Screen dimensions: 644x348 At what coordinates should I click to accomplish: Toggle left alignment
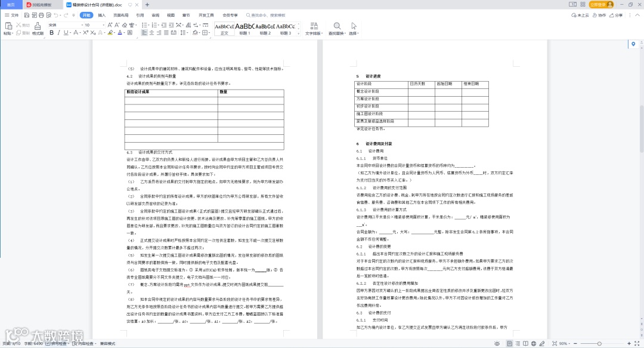click(x=144, y=32)
